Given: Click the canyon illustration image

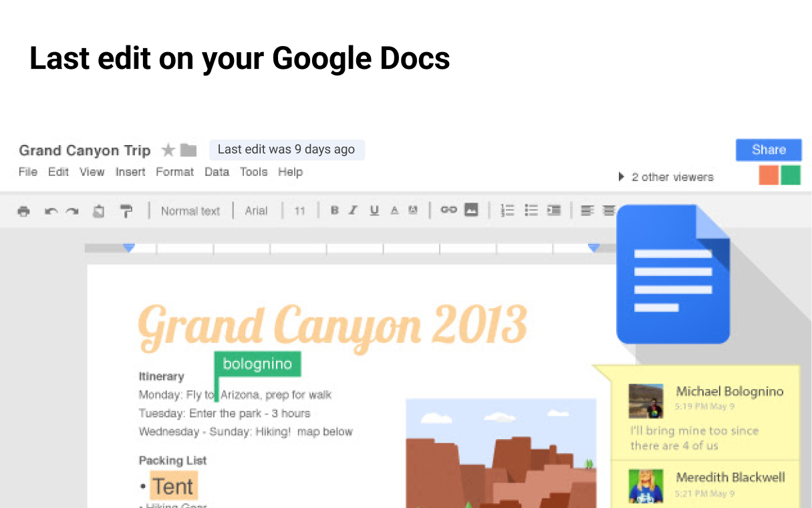Looking at the screenshot, I should point(501,453).
